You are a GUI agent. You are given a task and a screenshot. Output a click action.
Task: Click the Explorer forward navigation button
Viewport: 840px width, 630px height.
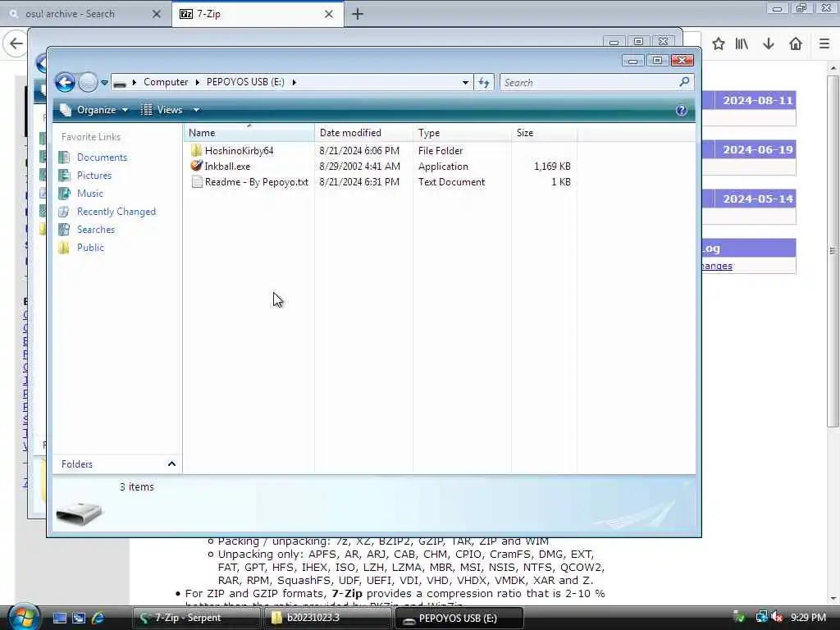89,83
